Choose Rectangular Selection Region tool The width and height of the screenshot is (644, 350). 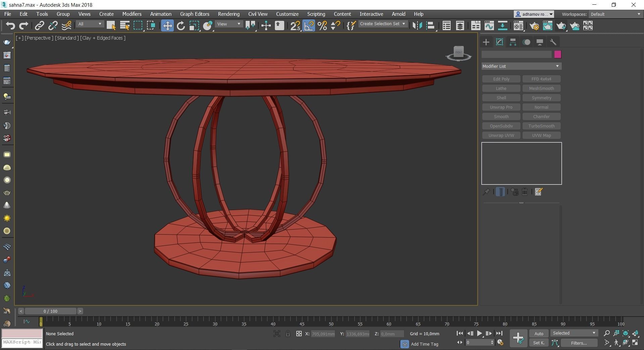[x=138, y=26]
